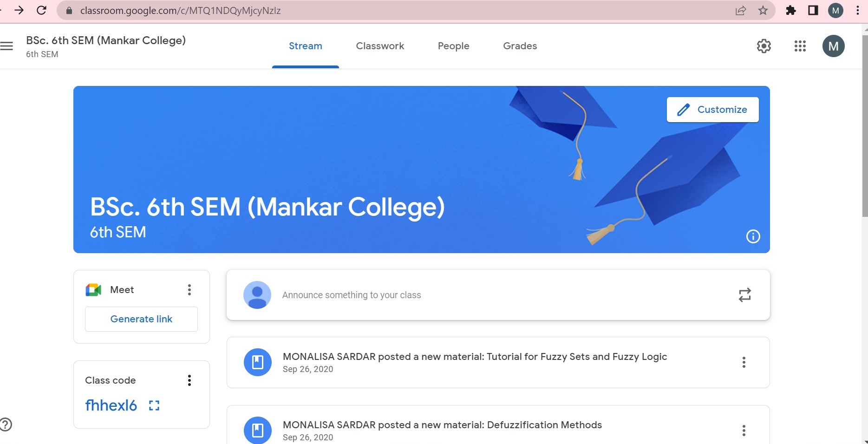Image resolution: width=868 pixels, height=444 pixels.
Task: Open Meet card options menu
Action: [189, 290]
